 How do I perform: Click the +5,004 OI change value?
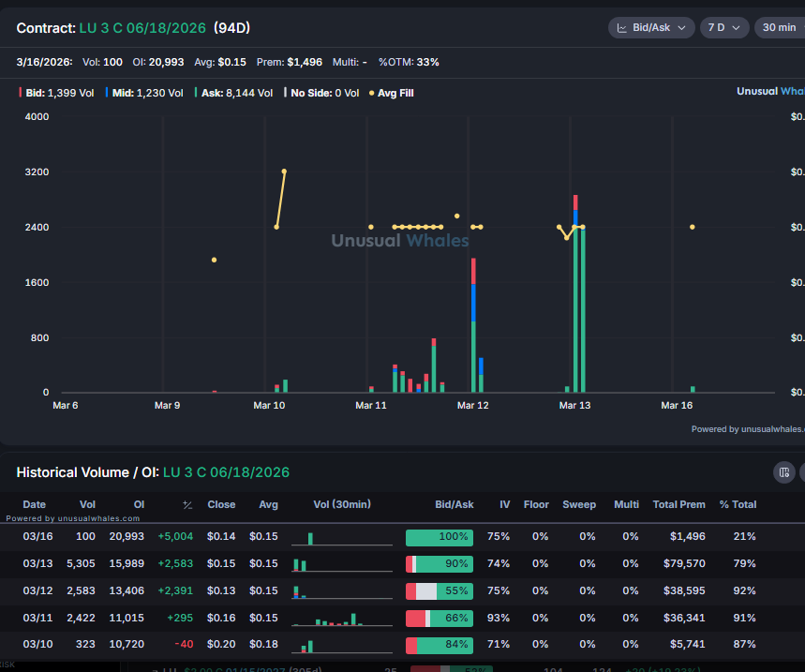pyautogui.click(x=175, y=536)
